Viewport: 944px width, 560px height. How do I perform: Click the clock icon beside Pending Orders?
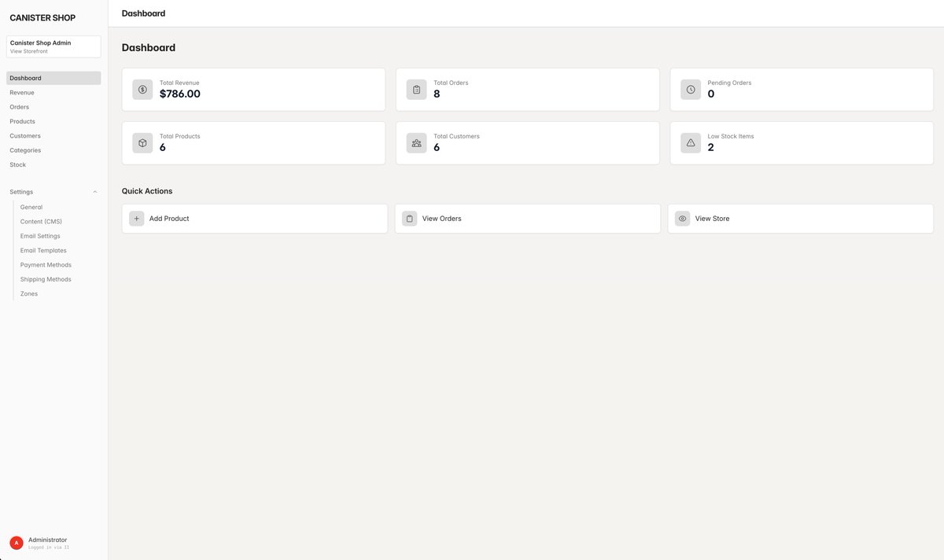coord(691,90)
